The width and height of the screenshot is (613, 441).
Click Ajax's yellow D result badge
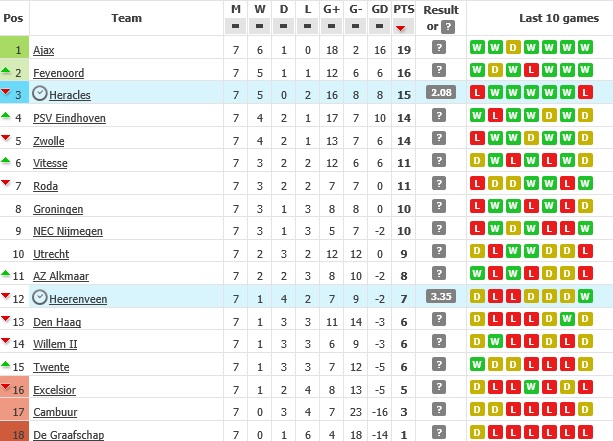[x=511, y=47]
